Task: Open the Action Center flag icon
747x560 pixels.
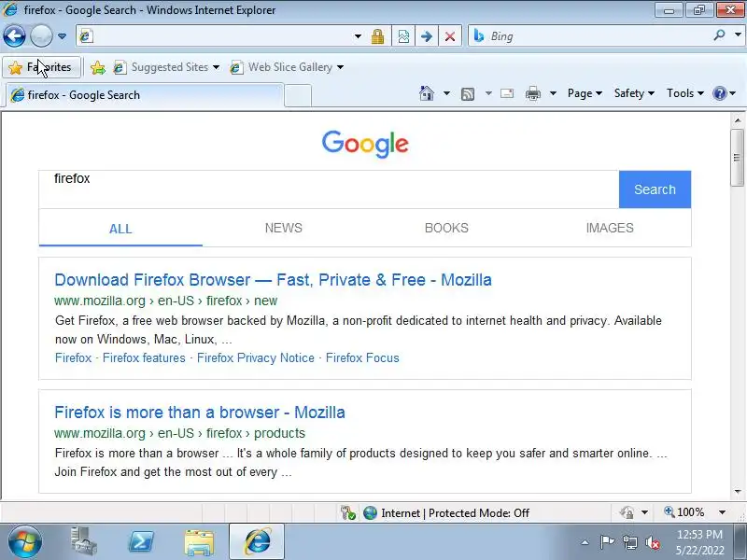Action: pos(607,542)
